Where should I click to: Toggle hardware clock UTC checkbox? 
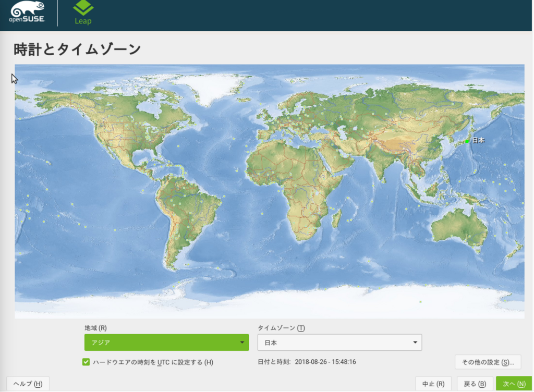coord(86,362)
